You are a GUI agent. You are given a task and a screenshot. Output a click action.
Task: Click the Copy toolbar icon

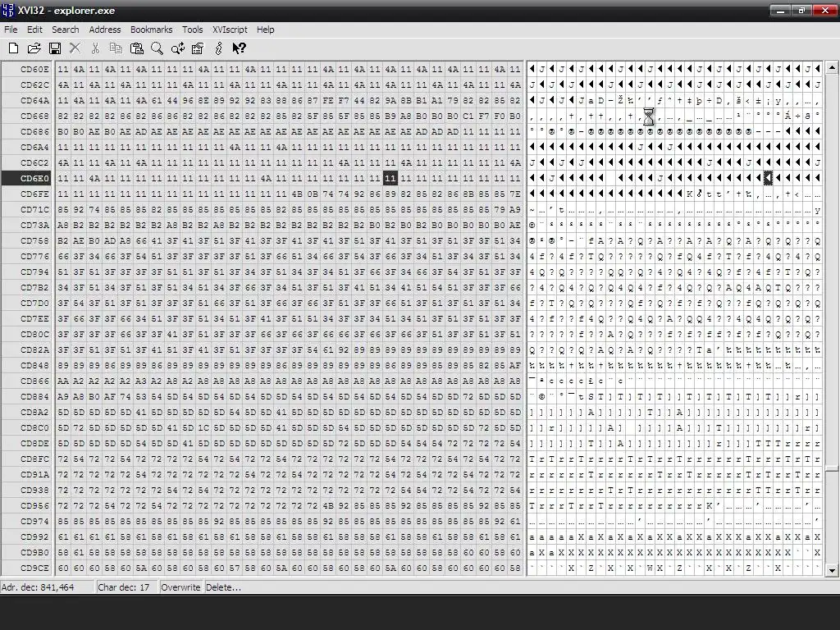click(116, 48)
